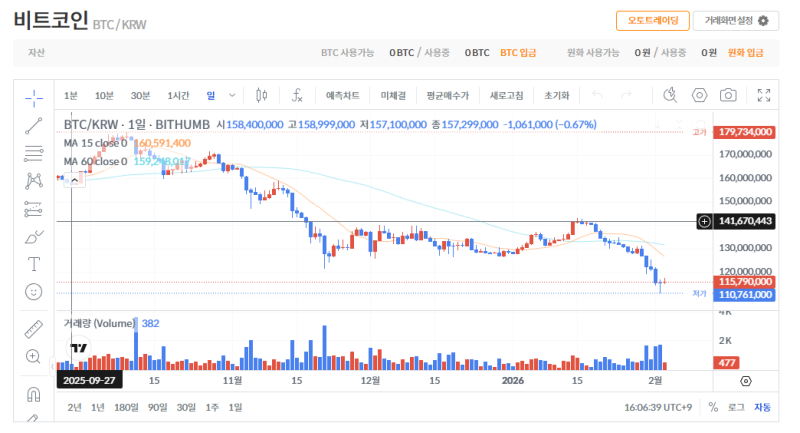Open candlestick chart style selector
The image size is (800, 433).
tap(262, 95)
